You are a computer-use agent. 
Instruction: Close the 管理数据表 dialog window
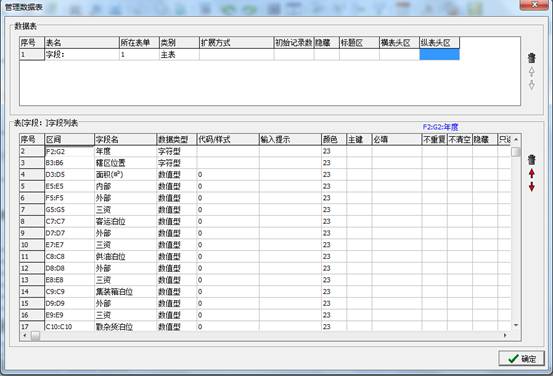click(534, 5)
